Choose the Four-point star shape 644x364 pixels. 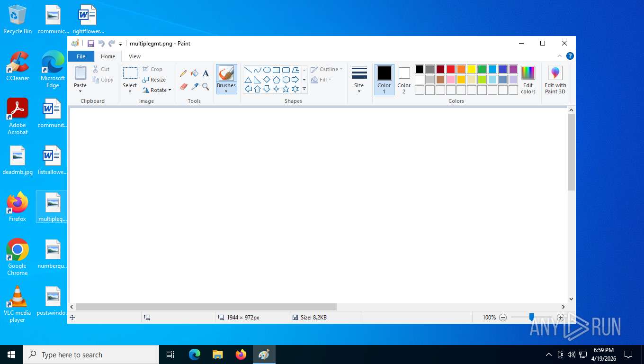pos(276,89)
